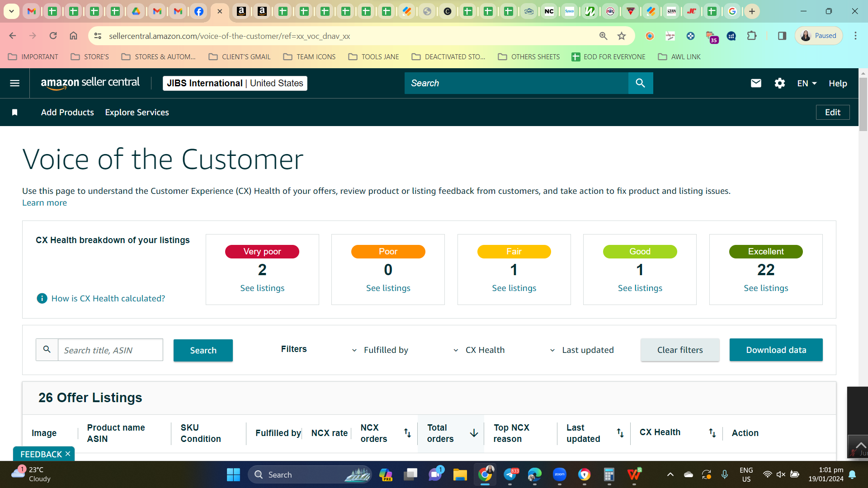
Task: Open the new tab plus button
Action: [752, 11]
